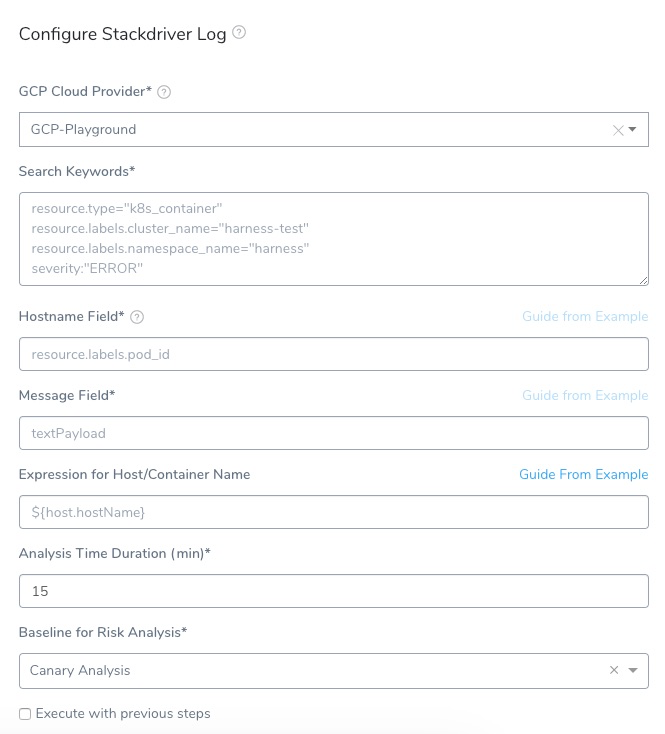Open help icon next to GCP Cloud Provider
The height and width of the screenshot is (734, 665).
(164, 92)
